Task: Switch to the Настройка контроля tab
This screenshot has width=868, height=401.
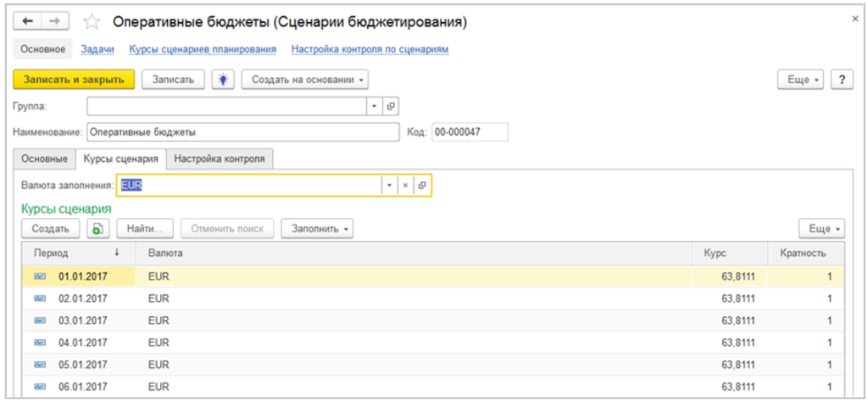Action: point(220,159)
